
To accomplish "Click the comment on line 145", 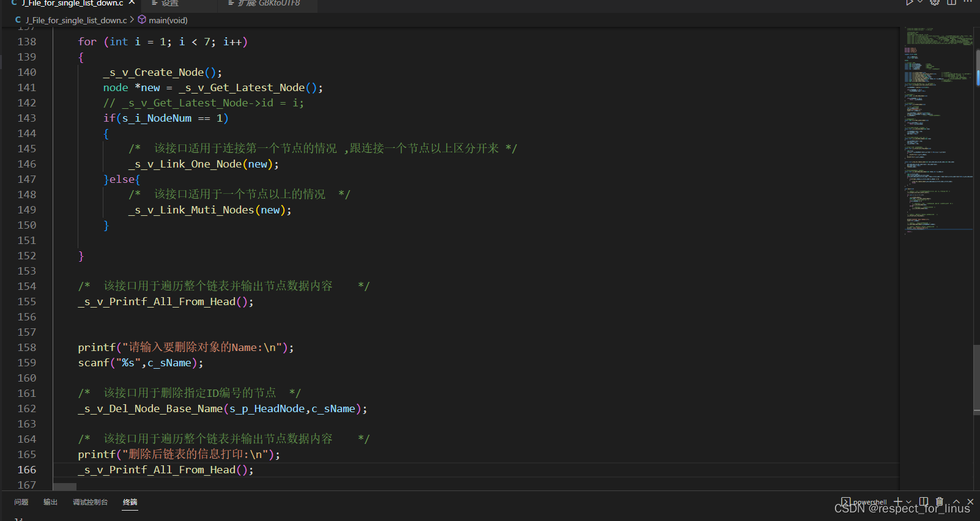I will (323, 149).
